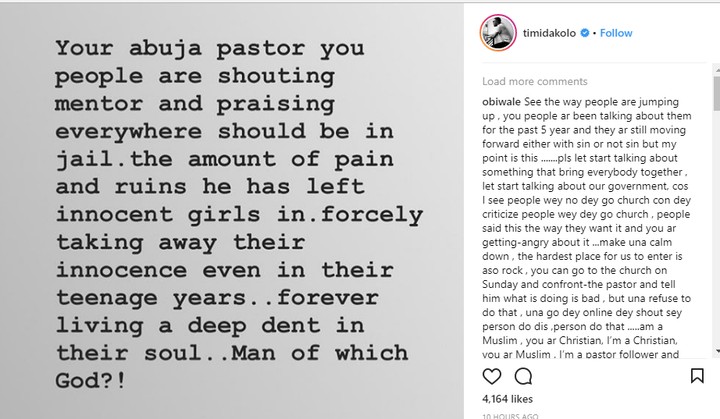This screenshot has width=720, height=419.
Task: Click the dot separator before Follow
Action: point(596,33)
